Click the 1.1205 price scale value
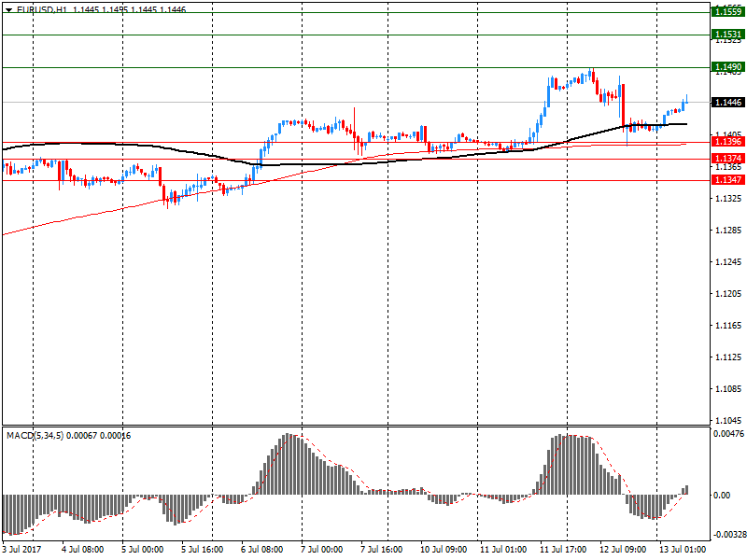Viewport: 747px width, 560px height. (x=729, y=294)
